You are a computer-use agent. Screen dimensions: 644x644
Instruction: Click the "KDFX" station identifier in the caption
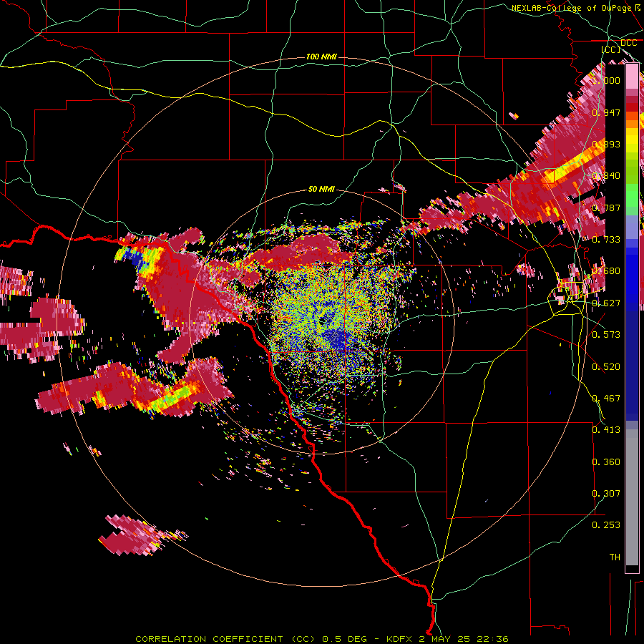[x=401, y=639]
